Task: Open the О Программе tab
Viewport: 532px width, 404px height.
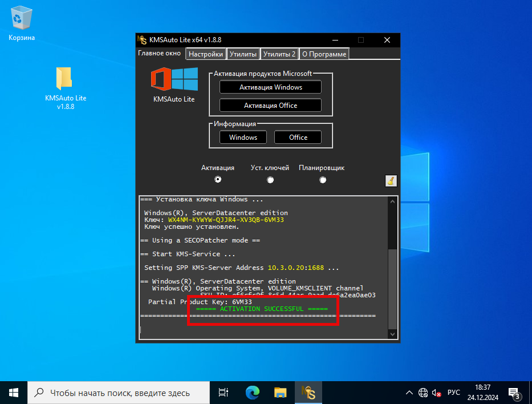Action: (324, 54)
